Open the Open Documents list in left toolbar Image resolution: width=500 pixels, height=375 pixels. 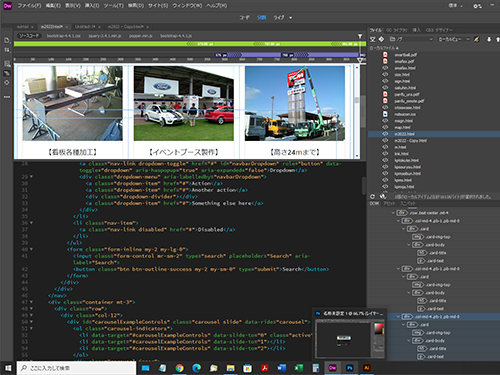pyautogui.click(x=7, y=40)
